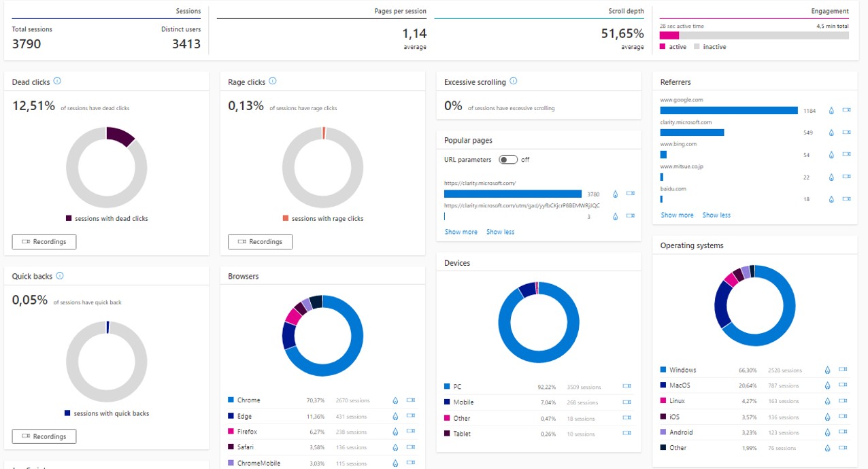
Task: View heatmap for Android sessions
Action: tap(828, 432)
